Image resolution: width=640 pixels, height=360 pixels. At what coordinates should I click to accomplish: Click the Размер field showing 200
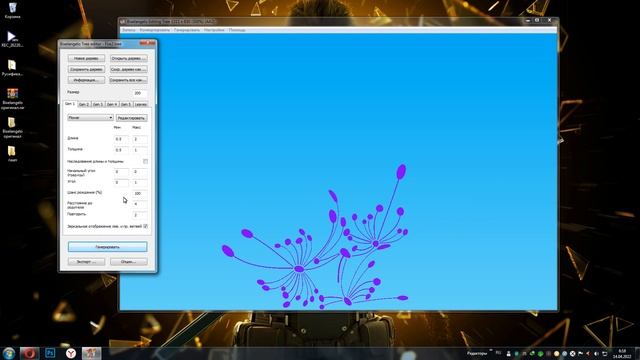pyautogui.click(x=140, y=93)
